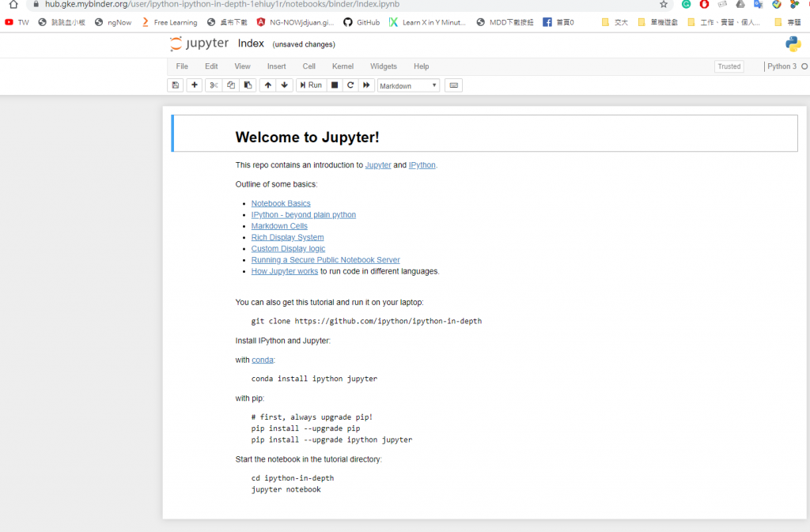Cut selected cells with the scissors icon

coord(214,85)
